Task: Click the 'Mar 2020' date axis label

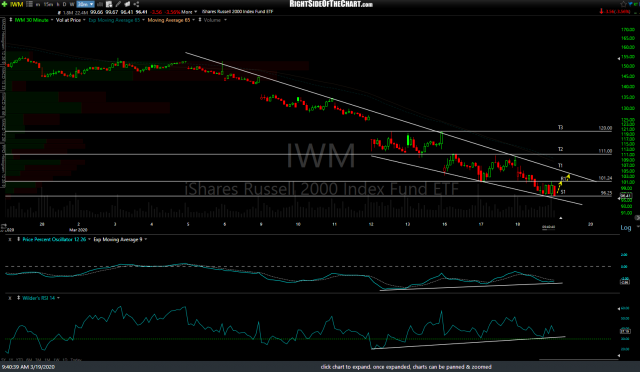Action: tap(78, 229)
